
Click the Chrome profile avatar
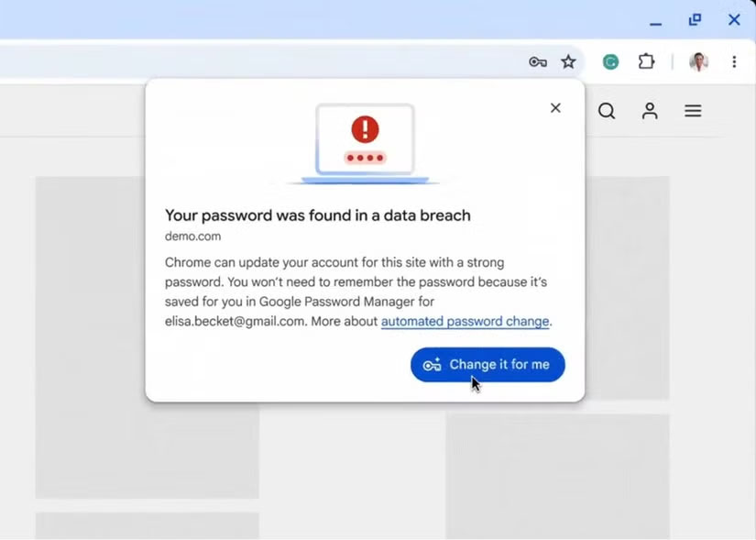(698, 61)
